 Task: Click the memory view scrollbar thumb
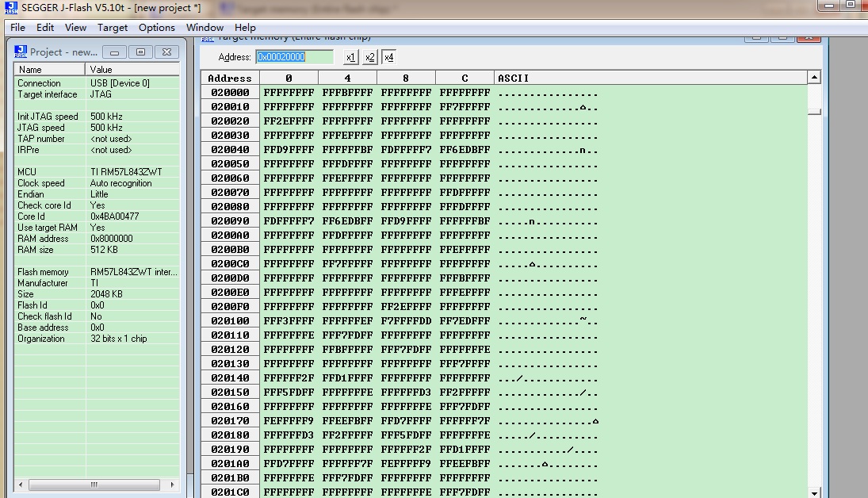tap(814, 112)
